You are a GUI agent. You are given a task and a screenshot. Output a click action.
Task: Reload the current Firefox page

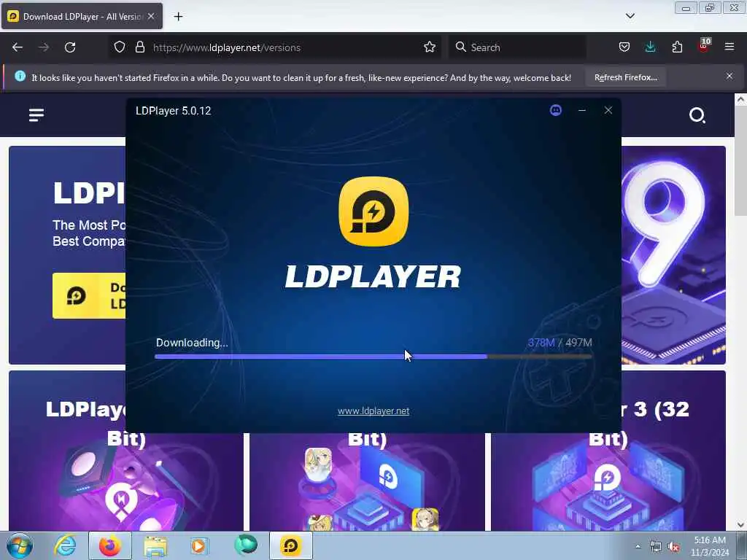point(70,47)
